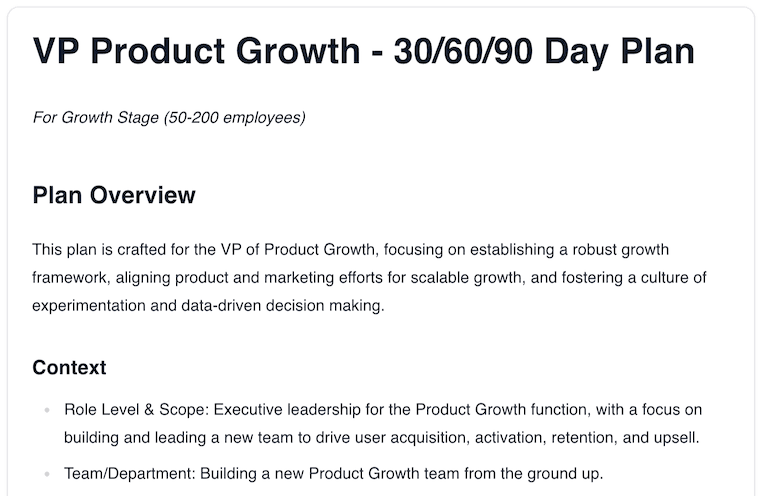
Task: Click the phrase 'robust growth' in overview
Action: pos(621,250)
